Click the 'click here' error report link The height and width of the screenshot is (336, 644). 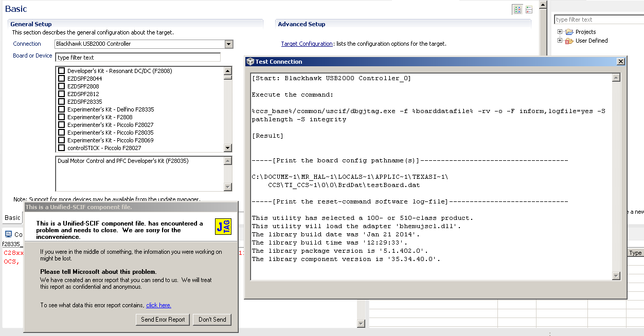[x=158, y=305]
